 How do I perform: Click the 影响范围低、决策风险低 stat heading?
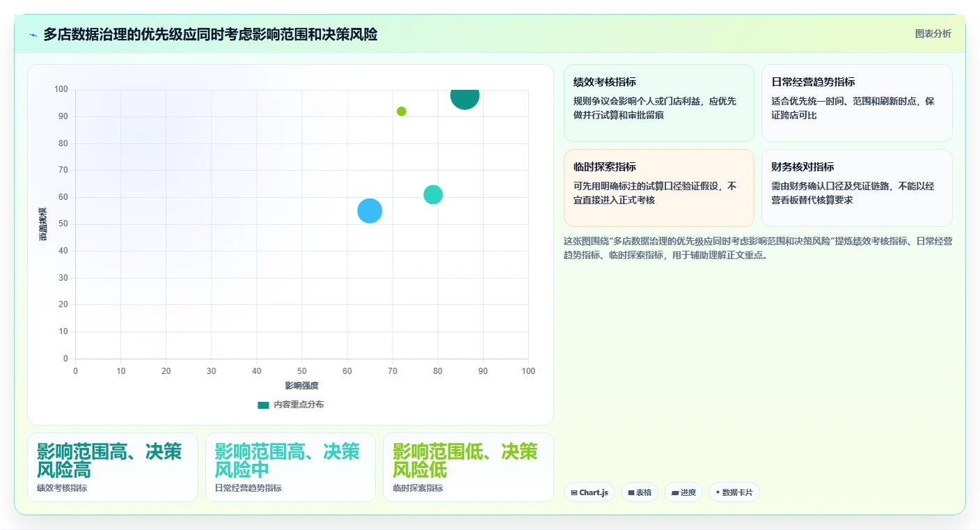pyautogui.click(x=465, y=460)
